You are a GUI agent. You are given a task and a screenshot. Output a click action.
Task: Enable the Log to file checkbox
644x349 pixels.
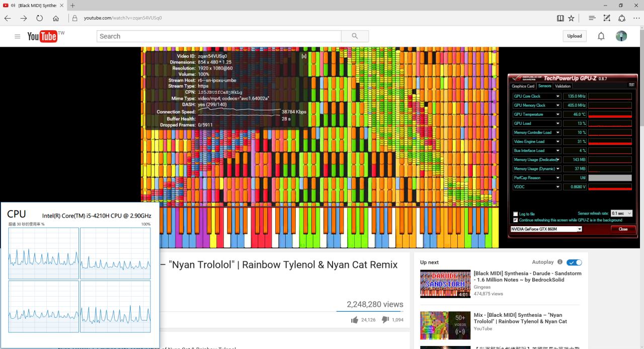click(x=515, y=214)
